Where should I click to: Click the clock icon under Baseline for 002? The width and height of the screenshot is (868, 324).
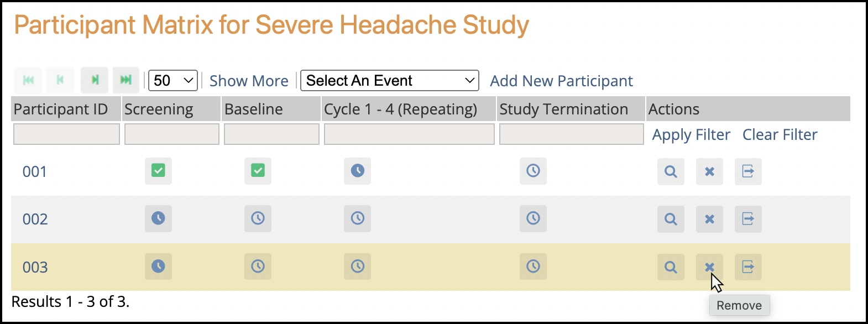click(258, 219)
